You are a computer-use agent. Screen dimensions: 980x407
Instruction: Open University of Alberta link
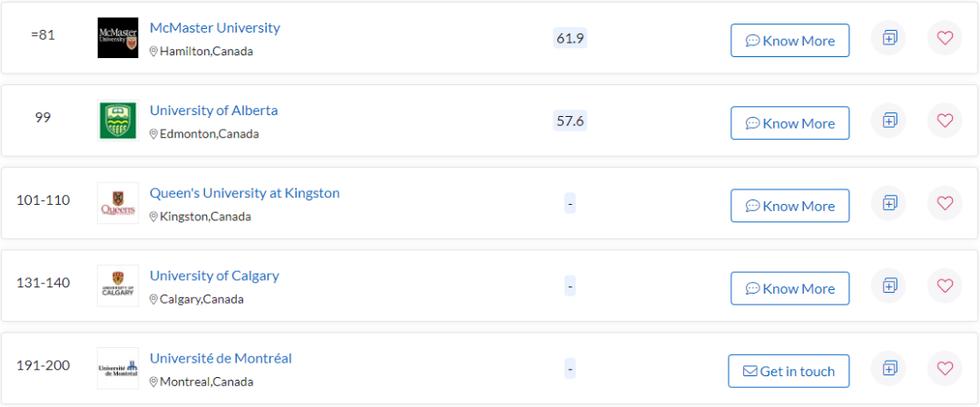[213, 111]
